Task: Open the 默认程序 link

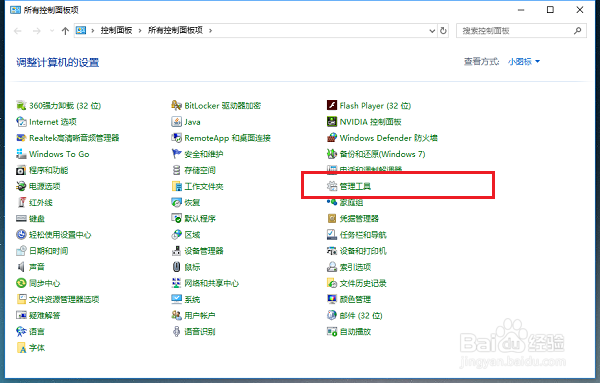Action: (200, 218)
